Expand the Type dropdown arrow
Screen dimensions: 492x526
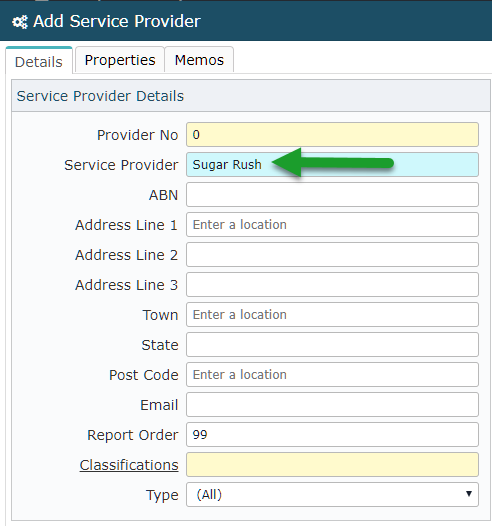469,494
